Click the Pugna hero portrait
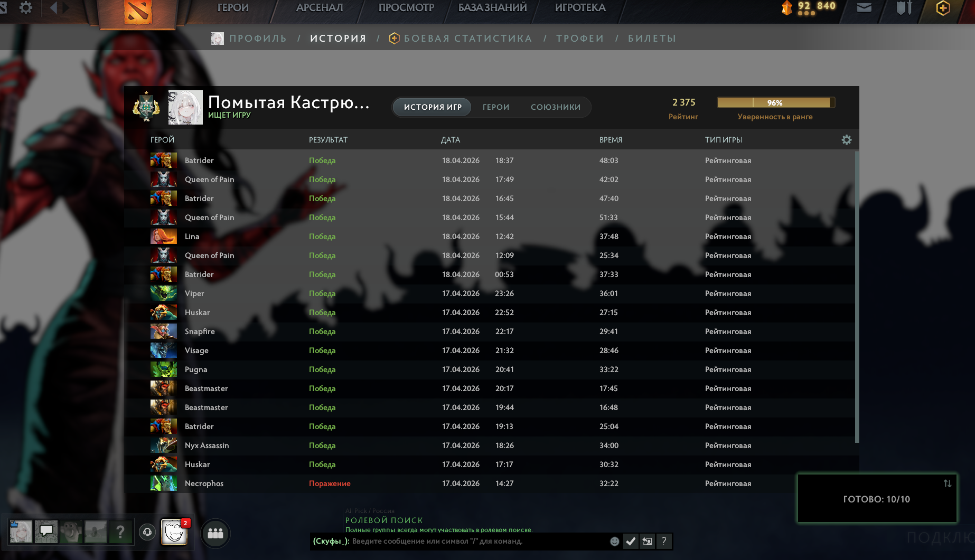975x560 pixels. click(164, 369)
